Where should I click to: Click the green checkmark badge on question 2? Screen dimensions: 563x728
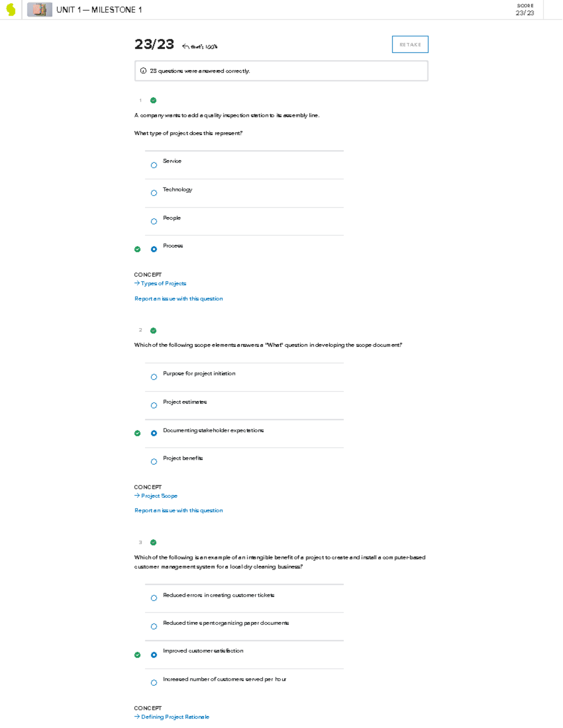point(153,330)
